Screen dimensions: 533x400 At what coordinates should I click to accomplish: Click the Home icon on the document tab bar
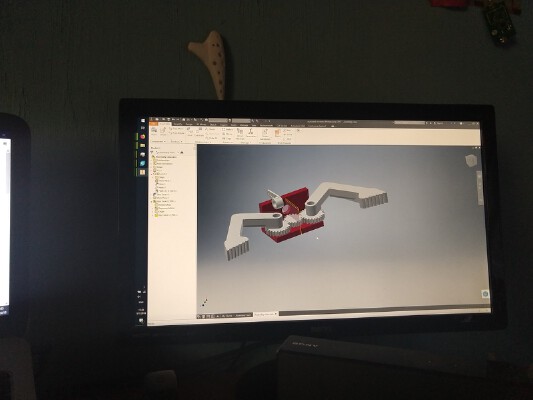tap(199, 316)
